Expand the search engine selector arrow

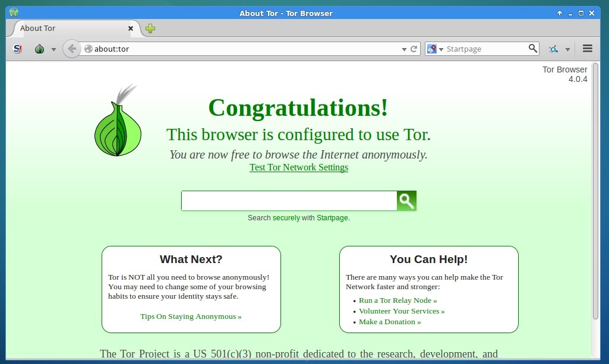(441, 49)
